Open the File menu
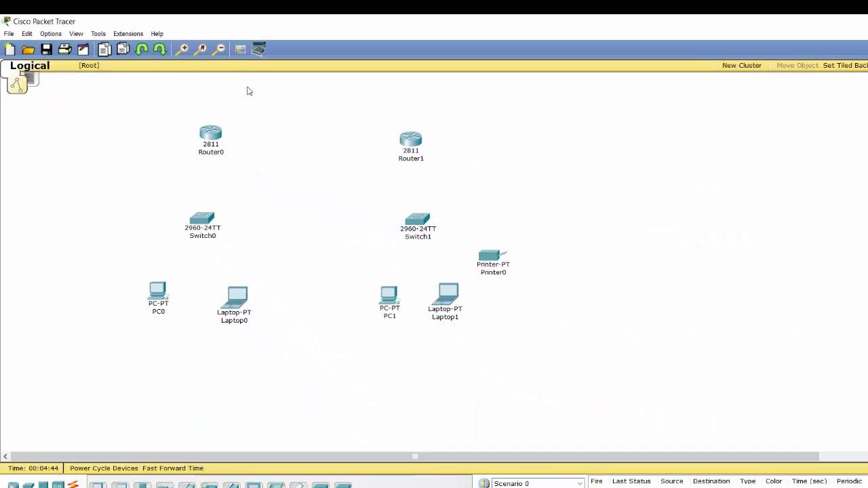Viewport: 868px width, 488px height. coord(9,34)
